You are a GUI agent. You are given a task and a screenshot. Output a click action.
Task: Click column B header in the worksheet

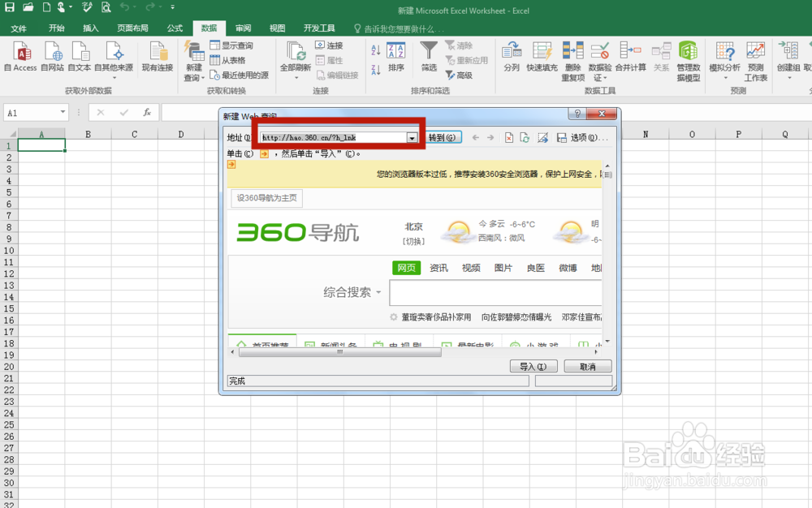tap(88, 134)
